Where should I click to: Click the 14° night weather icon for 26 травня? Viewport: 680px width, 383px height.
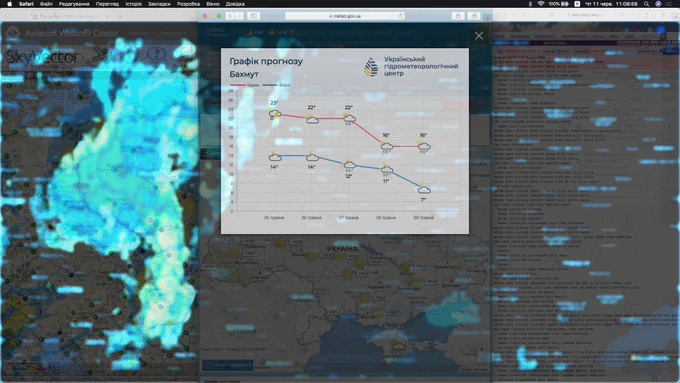click(312, 157)
